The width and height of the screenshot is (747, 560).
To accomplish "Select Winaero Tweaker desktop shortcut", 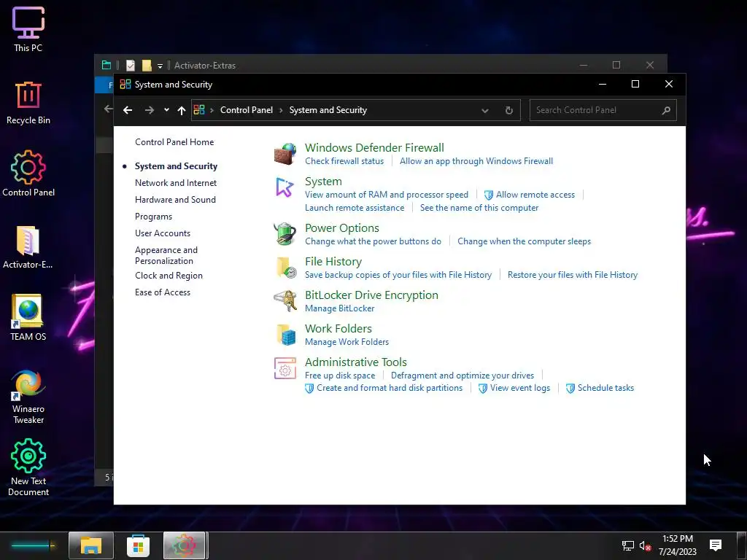I will coord(28,397).
